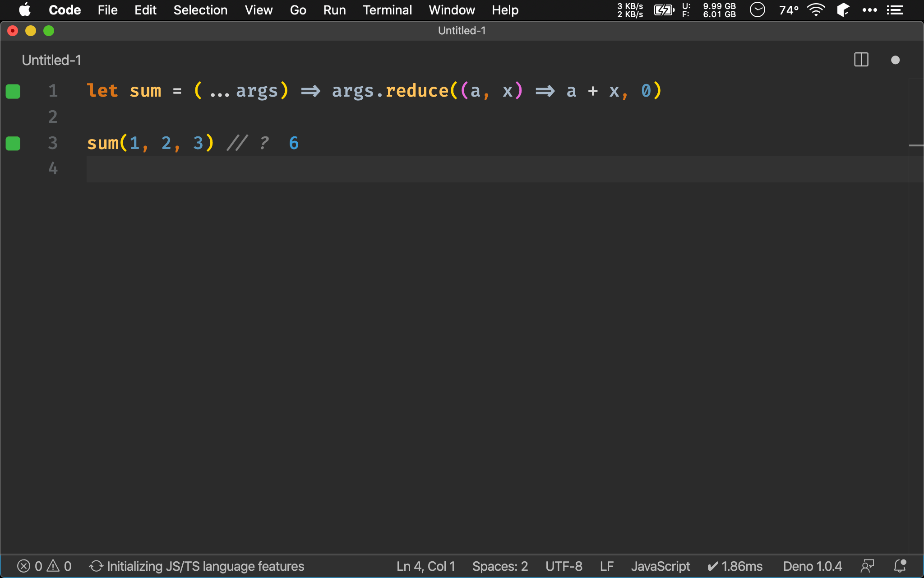The height and width of the screenshot is (578, 924).
Task: Click the Deno 1.0.4 status item
Action: pos(812,566)
